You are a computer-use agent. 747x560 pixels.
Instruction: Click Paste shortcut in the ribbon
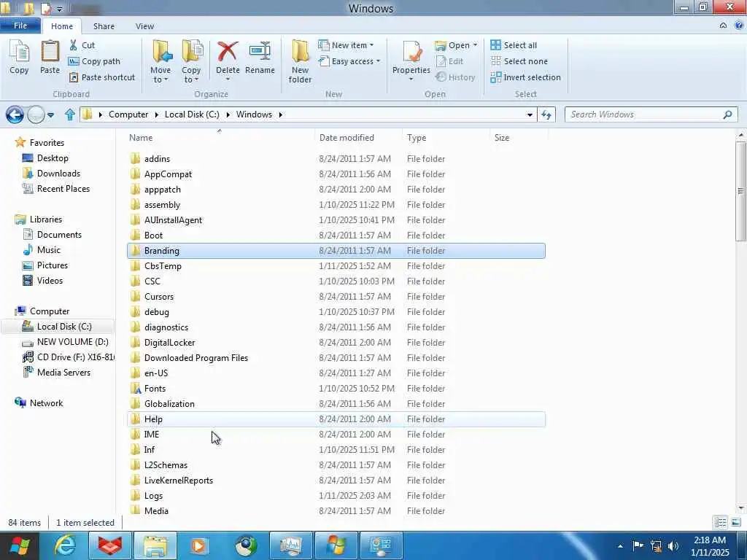click(102, 77)
